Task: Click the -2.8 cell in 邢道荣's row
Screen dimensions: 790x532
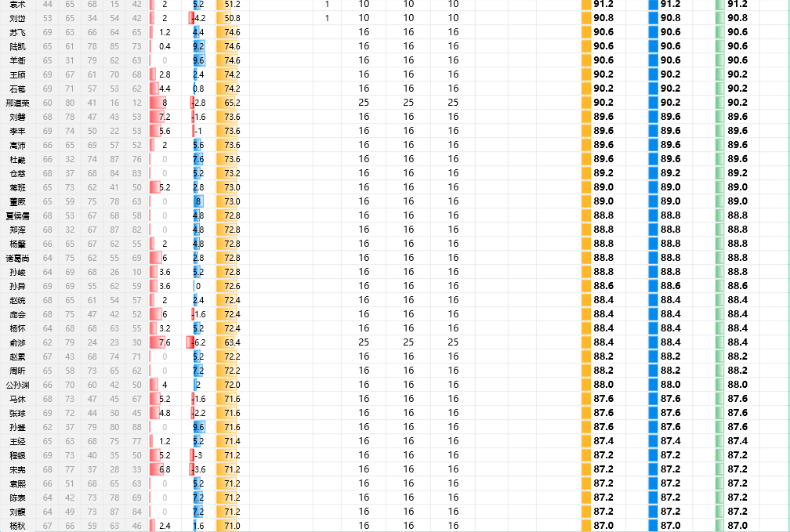Action: [197, 103]
